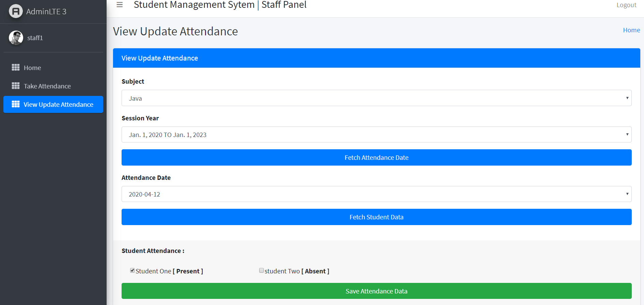The height and width of the screenshot is (305, 644).
Task: Click the AdminLTE logo icon
Action: [x=16, y=11]
